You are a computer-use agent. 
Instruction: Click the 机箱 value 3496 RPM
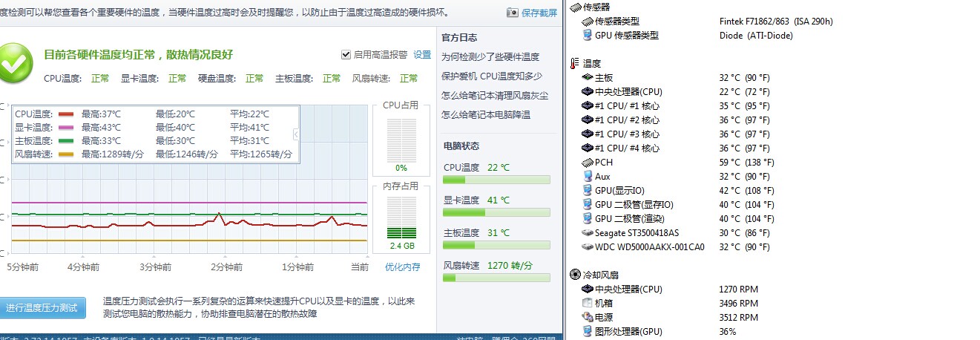point(739,304)
